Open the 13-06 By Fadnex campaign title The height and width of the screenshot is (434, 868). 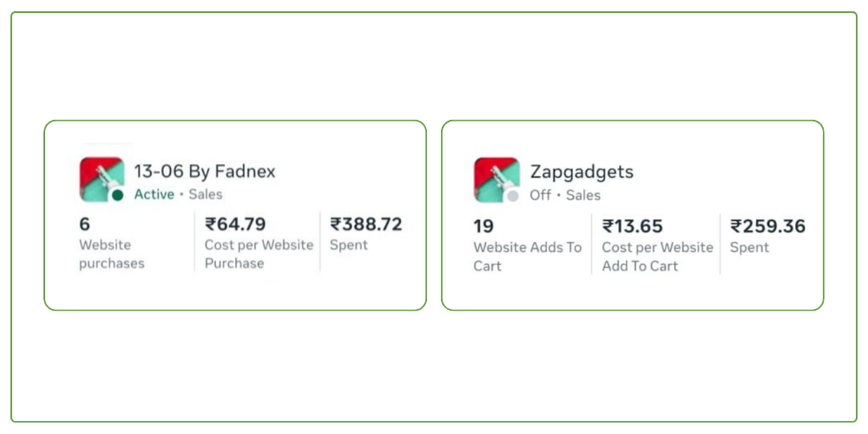tap(204, 171)
